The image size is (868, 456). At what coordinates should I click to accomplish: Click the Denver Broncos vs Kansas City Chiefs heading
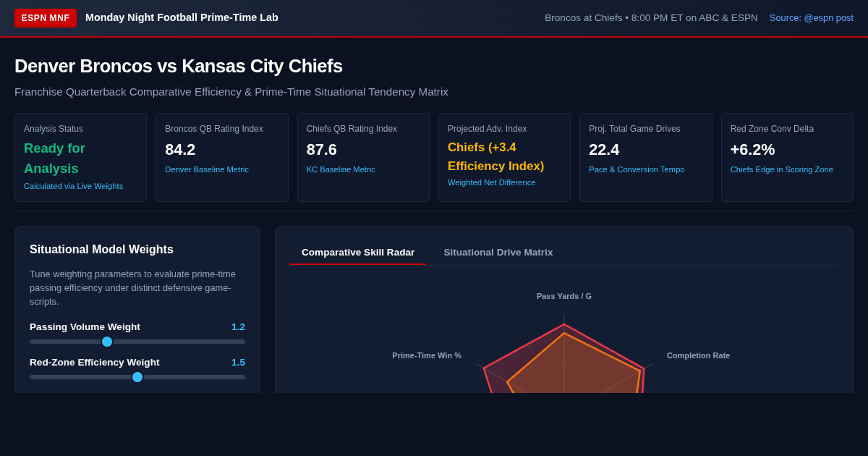click(179, 66)
